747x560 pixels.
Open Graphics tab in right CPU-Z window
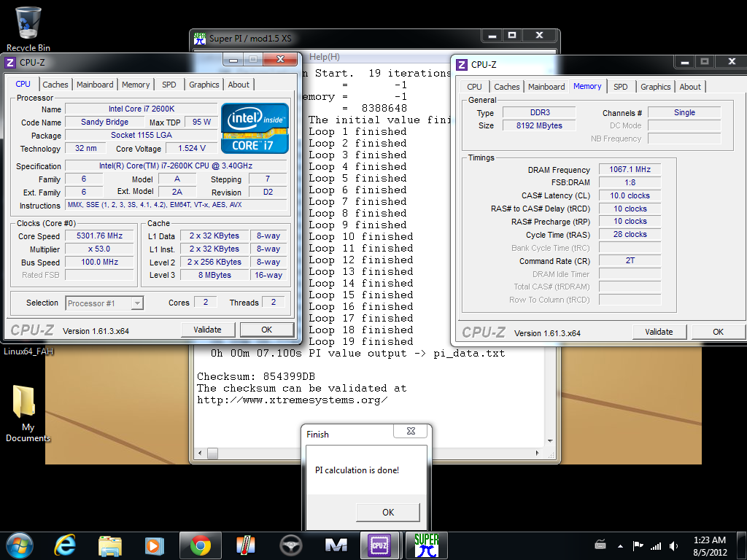click(x=656, y=87)
